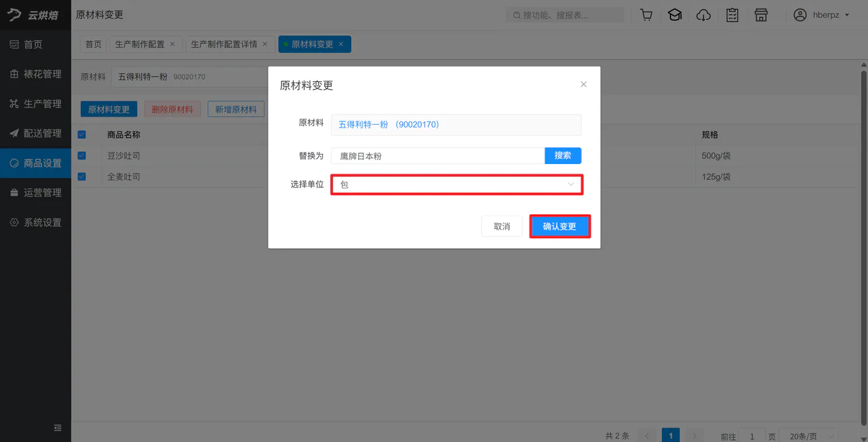Close the 原材料变更 dialog with X
Viewport: 868px width, 442px height.
pos(583,85)
